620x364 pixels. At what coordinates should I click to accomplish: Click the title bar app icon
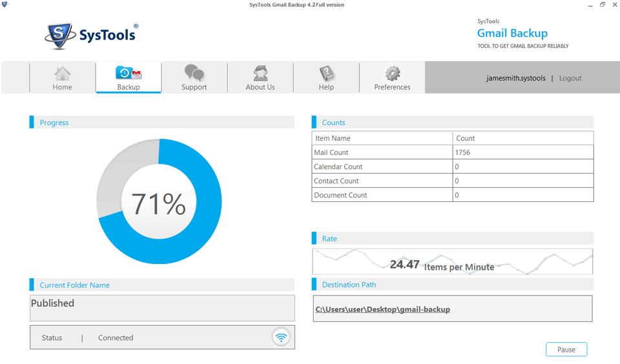[5, 5]
